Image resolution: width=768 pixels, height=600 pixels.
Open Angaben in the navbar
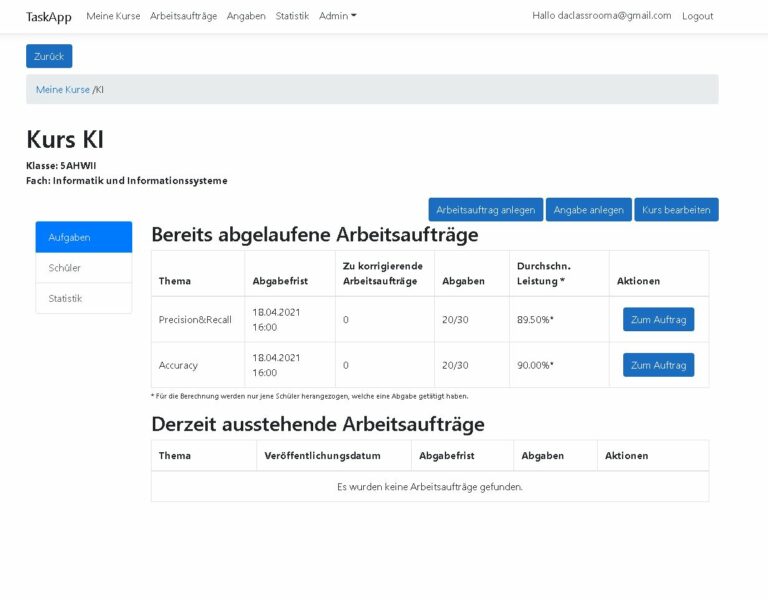(246, 16)
